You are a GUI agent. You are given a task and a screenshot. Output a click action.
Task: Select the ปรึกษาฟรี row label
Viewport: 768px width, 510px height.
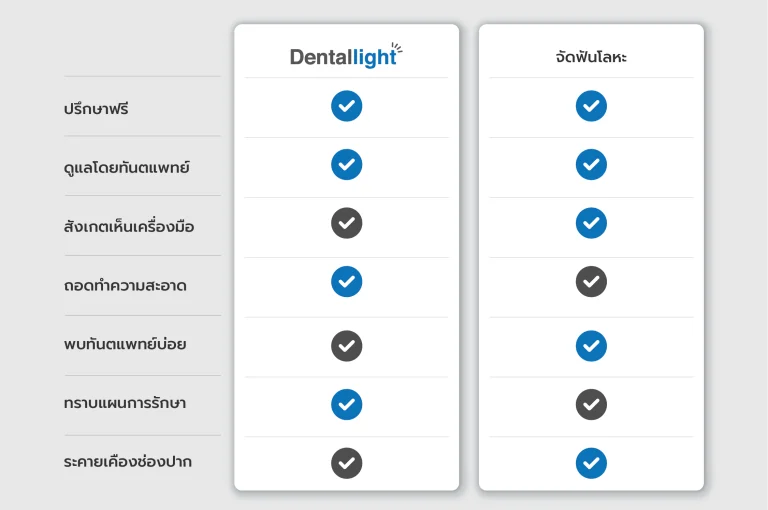click(x=96, y=108)
